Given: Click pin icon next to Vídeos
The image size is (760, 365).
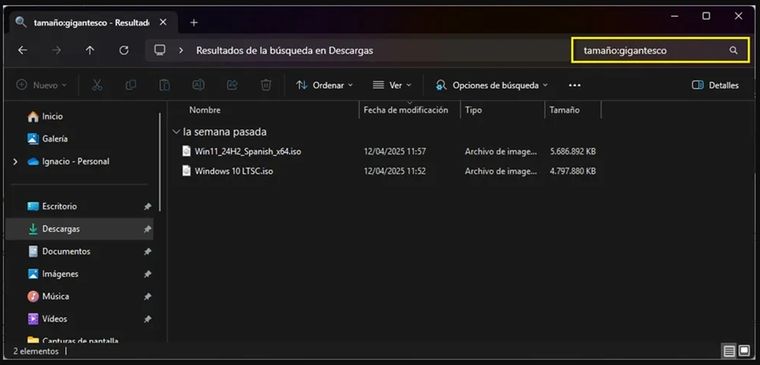Looking at the screenshot, I should pos(147,319).
